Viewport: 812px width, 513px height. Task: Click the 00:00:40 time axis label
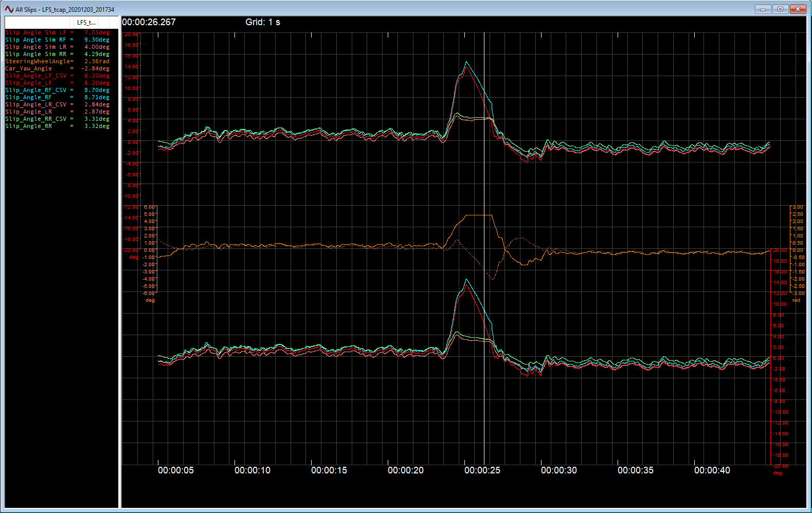tap(712, 470)
